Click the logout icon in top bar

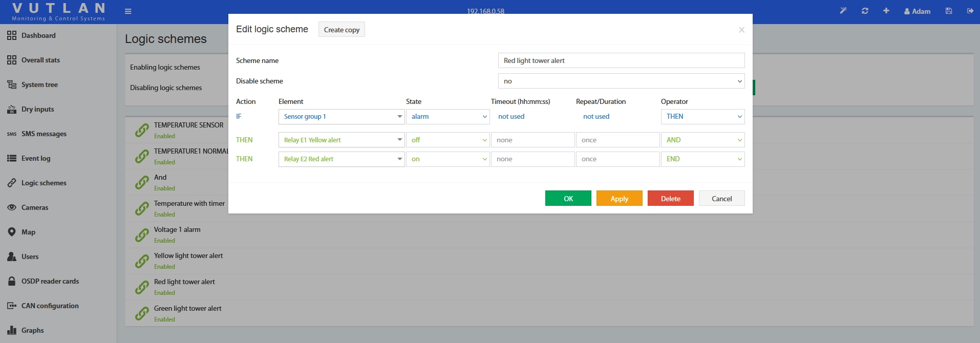tap(970, 11)
